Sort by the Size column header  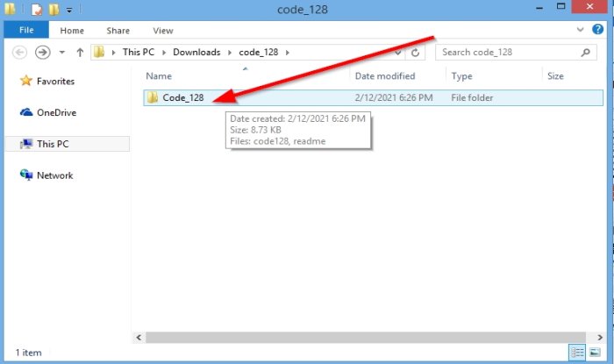(555, 76)
